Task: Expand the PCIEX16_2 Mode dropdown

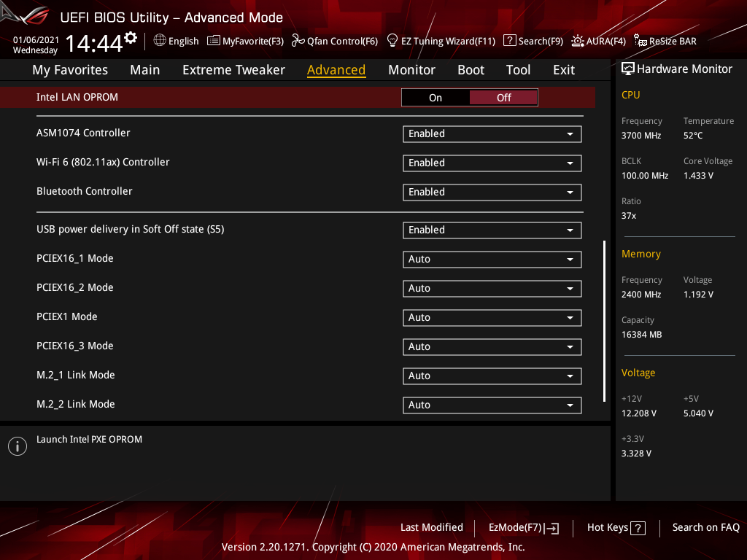Action: coord(492,288)
